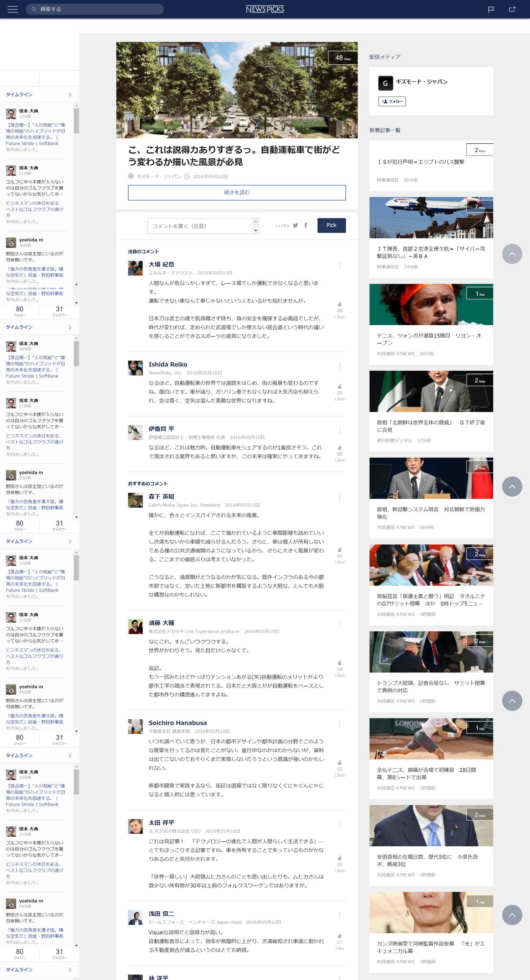
Task: Open カンヌ映画祭で河瀬監督作品受賞 article
Action: tap(431, 933)
